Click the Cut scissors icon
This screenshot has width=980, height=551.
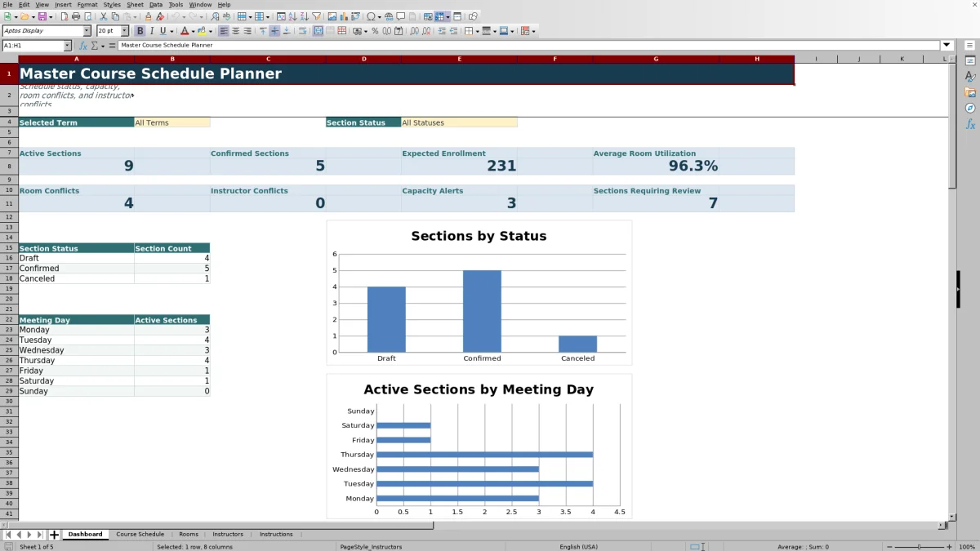click(103, 16)
